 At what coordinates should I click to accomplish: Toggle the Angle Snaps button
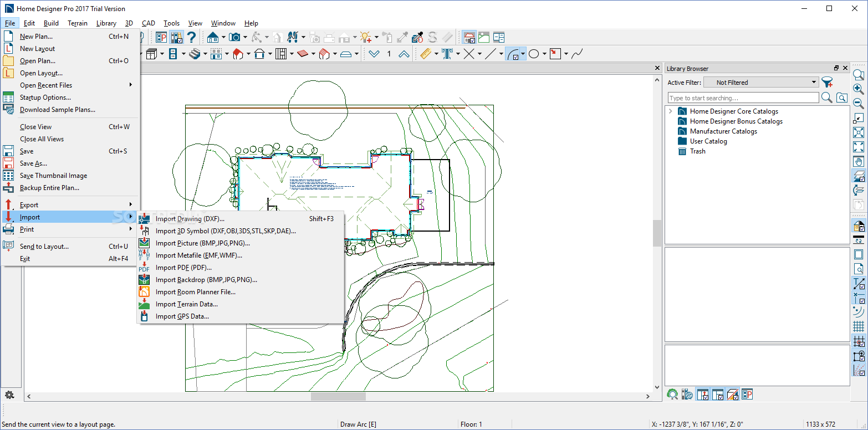click(858, 370)
